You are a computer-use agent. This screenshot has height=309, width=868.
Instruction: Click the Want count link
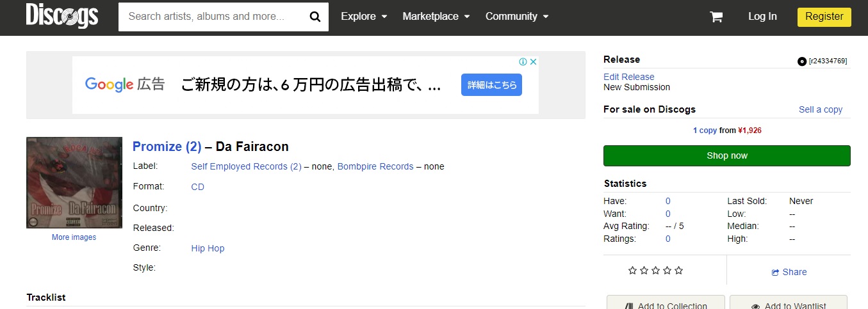coord(668,214)
